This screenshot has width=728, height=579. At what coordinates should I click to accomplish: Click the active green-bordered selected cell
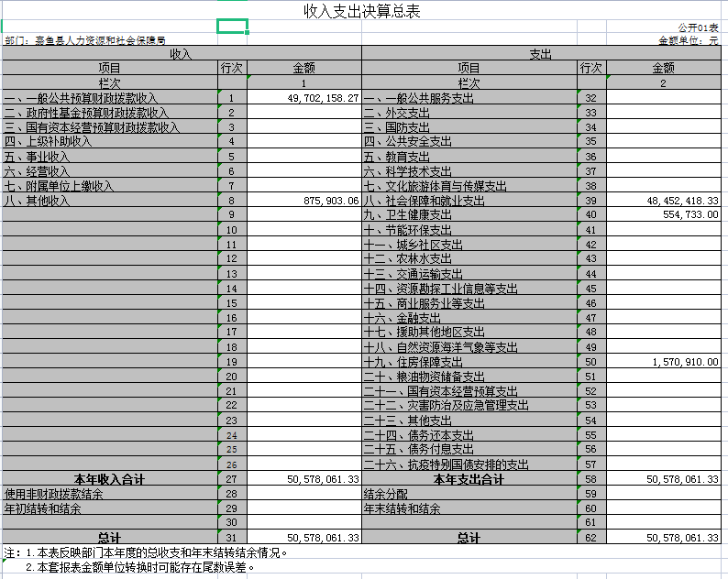(232, 27)
